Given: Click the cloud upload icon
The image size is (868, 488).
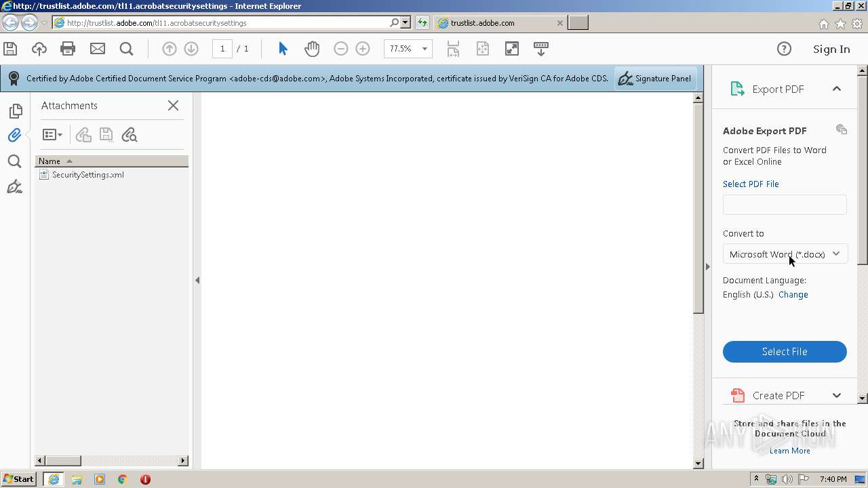Looking at the screenshot, I should pyautogui.click(x=39, y=49).
